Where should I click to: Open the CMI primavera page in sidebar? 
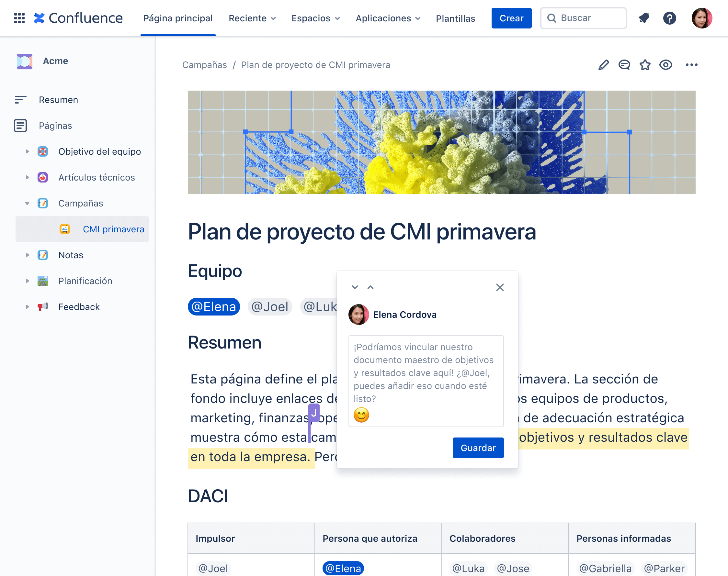click(x=82, y=229)
